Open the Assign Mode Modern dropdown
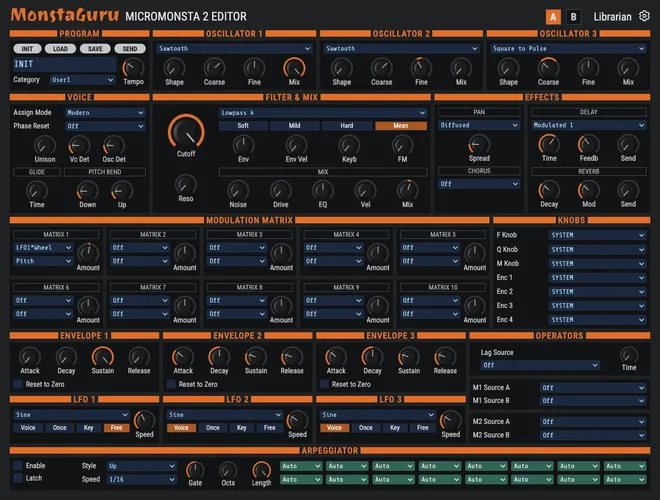 103,113
